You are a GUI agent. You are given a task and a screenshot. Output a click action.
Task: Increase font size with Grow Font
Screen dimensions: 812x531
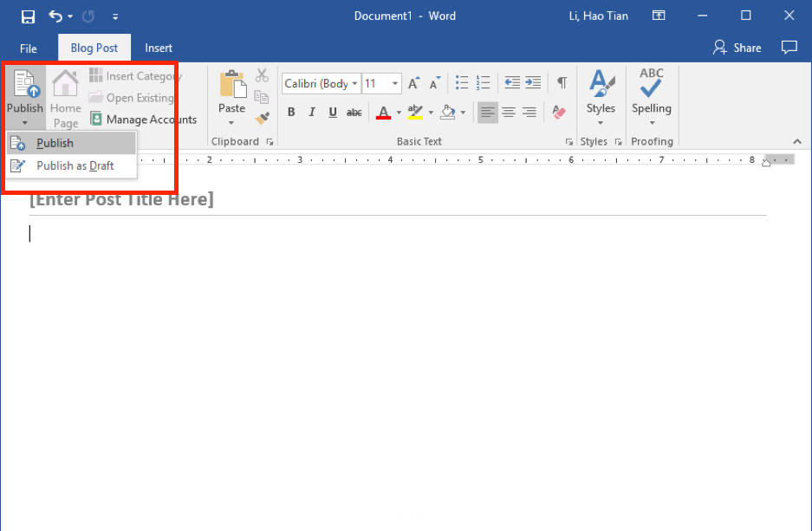pyautogui.click(x=413, y=83)
